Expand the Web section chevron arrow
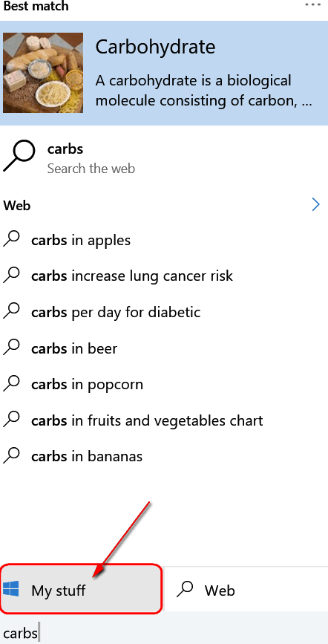328x644 pixels. pyautogui.click(x=315, y=204)
